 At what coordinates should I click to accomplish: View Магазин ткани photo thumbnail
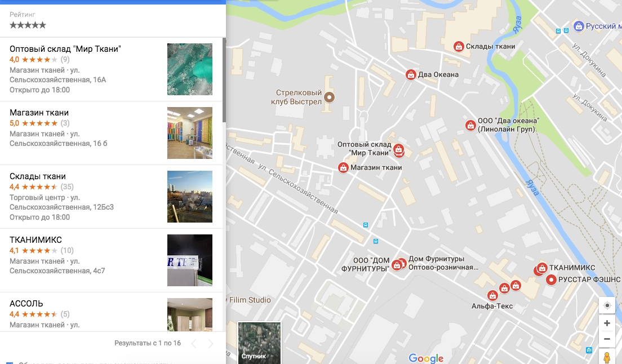190,133
